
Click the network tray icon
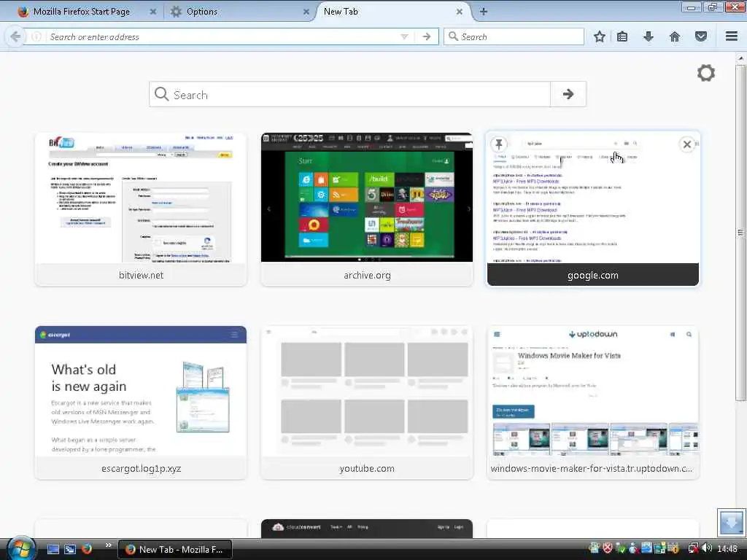[x=694, y=548]
